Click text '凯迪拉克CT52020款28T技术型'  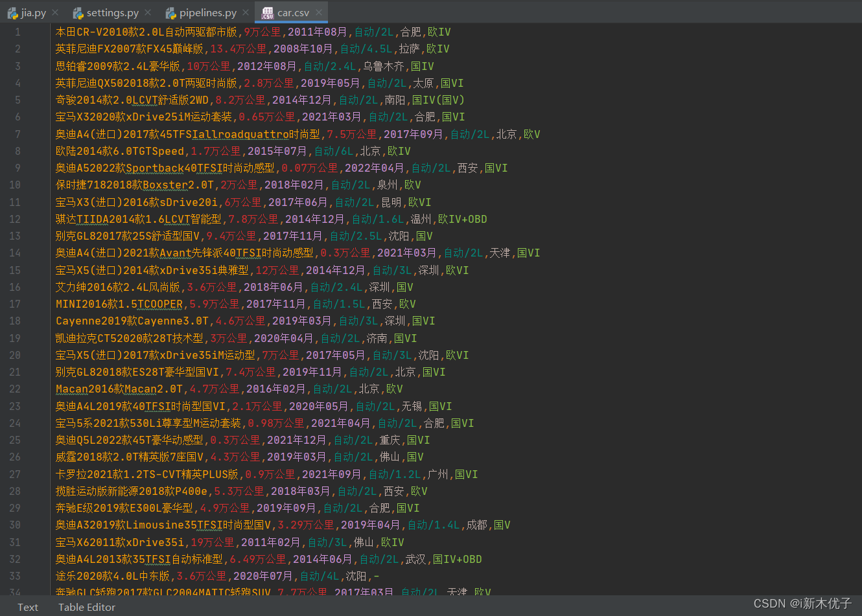[x=130, y=338]
